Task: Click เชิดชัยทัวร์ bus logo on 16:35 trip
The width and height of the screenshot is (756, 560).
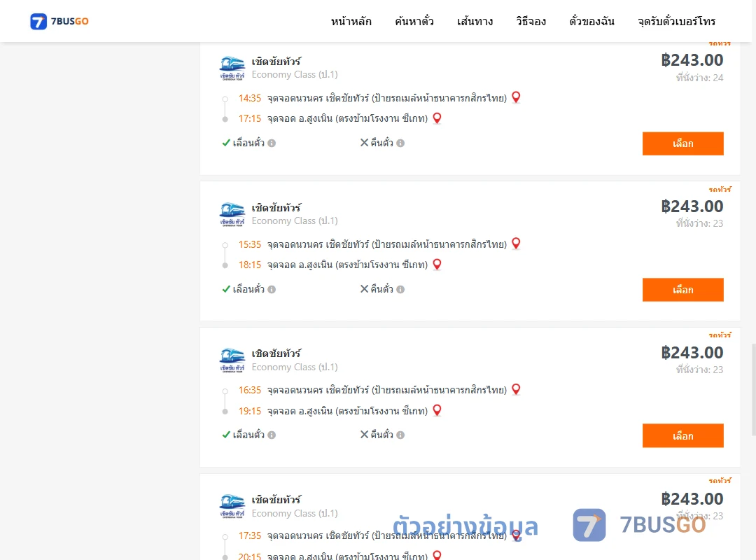Action: (x=232, y=360)
